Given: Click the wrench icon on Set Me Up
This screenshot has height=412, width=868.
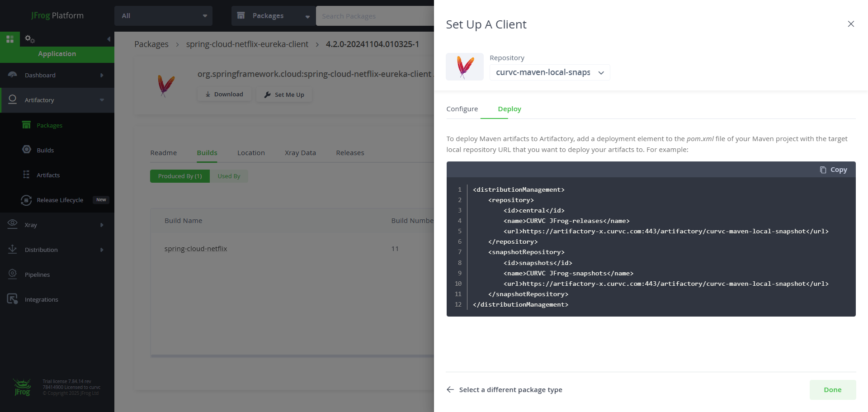Looking at the screenshot, I should point(267,95).
